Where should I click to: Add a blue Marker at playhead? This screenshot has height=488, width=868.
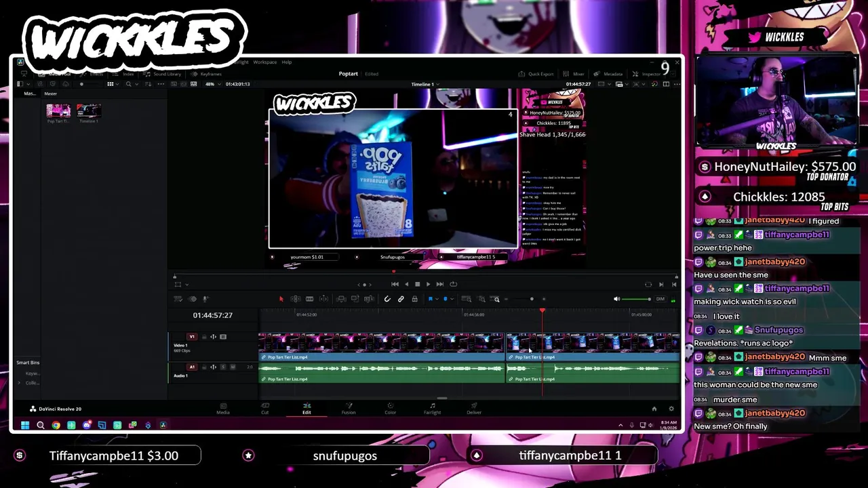coord(445,299)
